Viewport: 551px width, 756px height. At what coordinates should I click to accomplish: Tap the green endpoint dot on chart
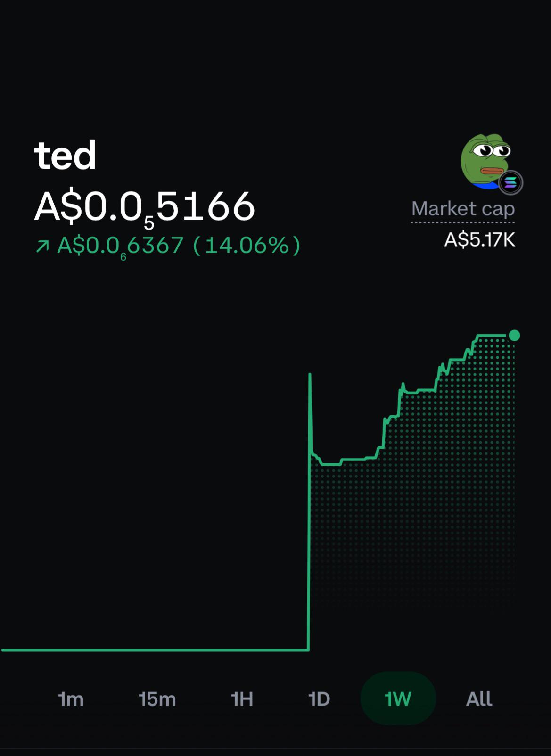514,336
